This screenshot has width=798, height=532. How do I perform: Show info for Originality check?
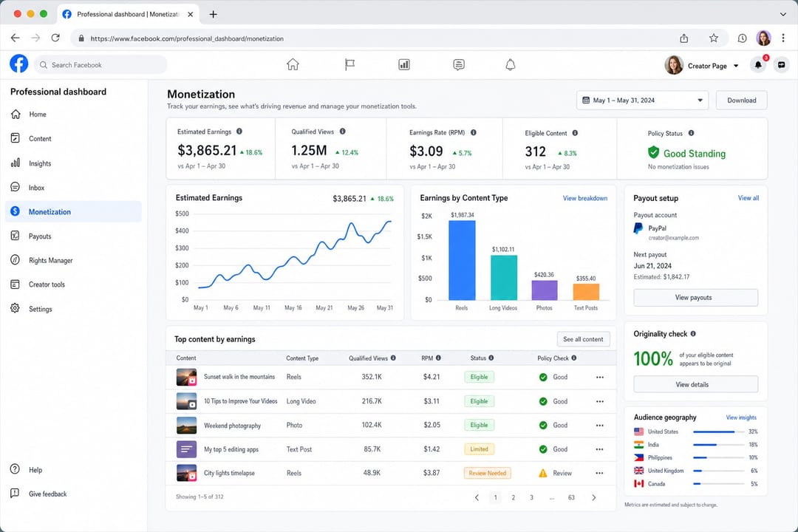coord(693,333)
